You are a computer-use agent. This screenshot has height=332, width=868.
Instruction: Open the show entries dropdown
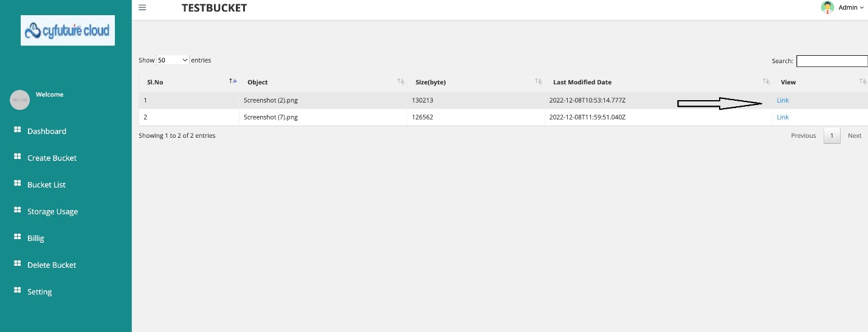click(x=173, y=61)
